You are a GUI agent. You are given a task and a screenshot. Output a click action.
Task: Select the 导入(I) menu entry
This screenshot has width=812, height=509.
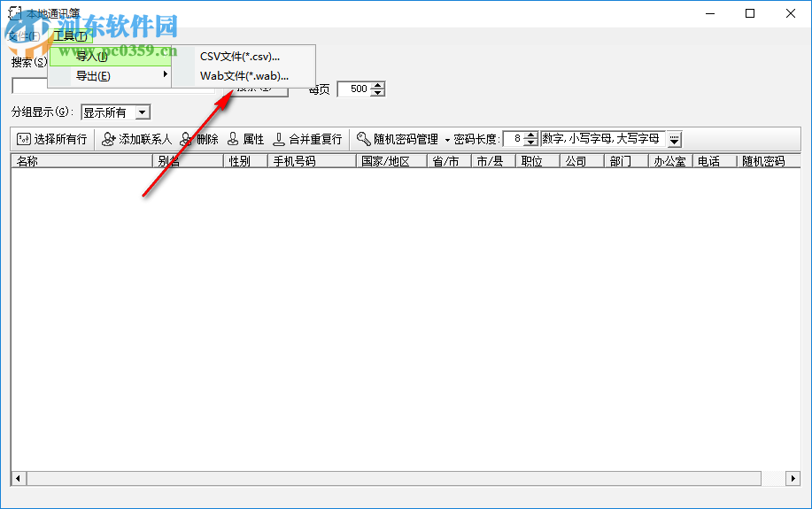click(x=111, y=57)
